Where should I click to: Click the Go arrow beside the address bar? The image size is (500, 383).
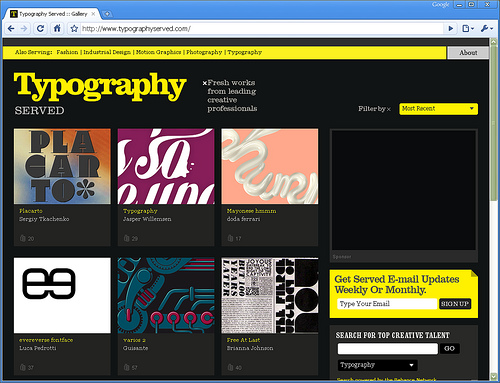click(x=451, y=29)
